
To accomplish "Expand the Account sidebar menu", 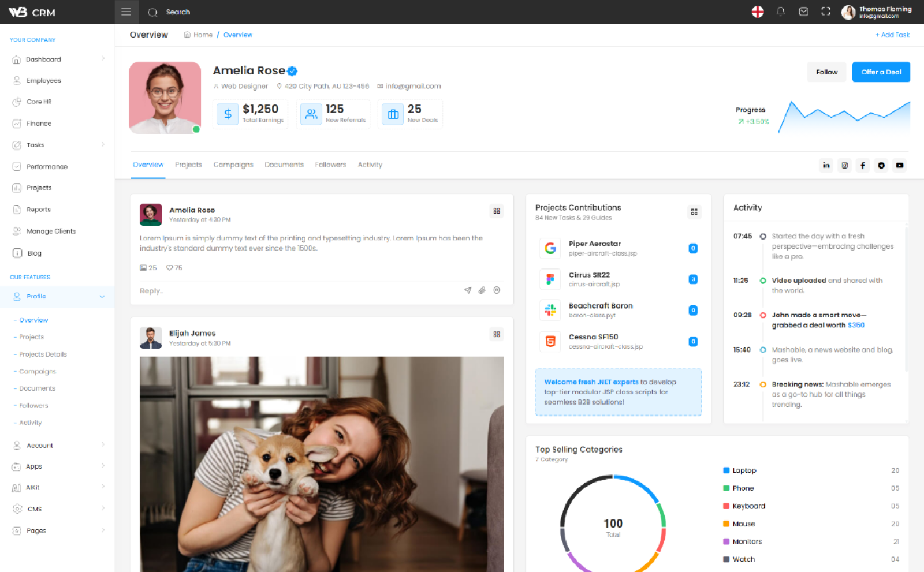I will click(57, 445).
